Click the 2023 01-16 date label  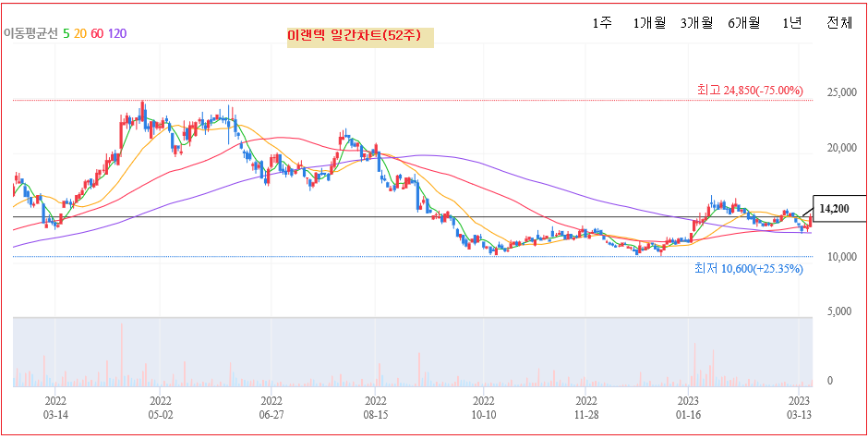click(688, 407)
